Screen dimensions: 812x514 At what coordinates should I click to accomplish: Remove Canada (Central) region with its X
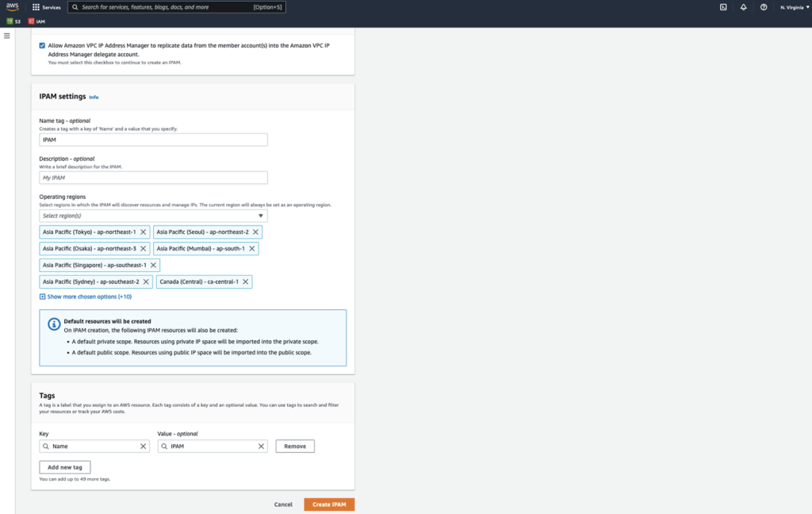click(246, 281)
